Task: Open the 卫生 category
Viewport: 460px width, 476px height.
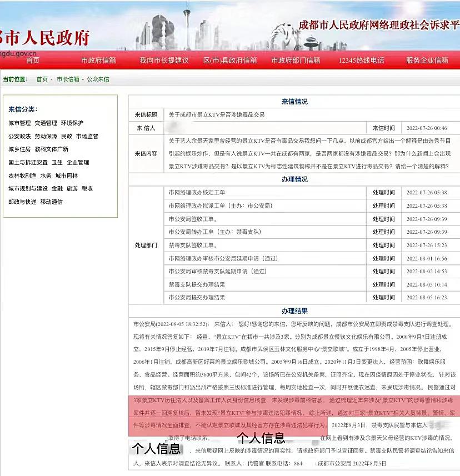Action: tap(57, 162)
